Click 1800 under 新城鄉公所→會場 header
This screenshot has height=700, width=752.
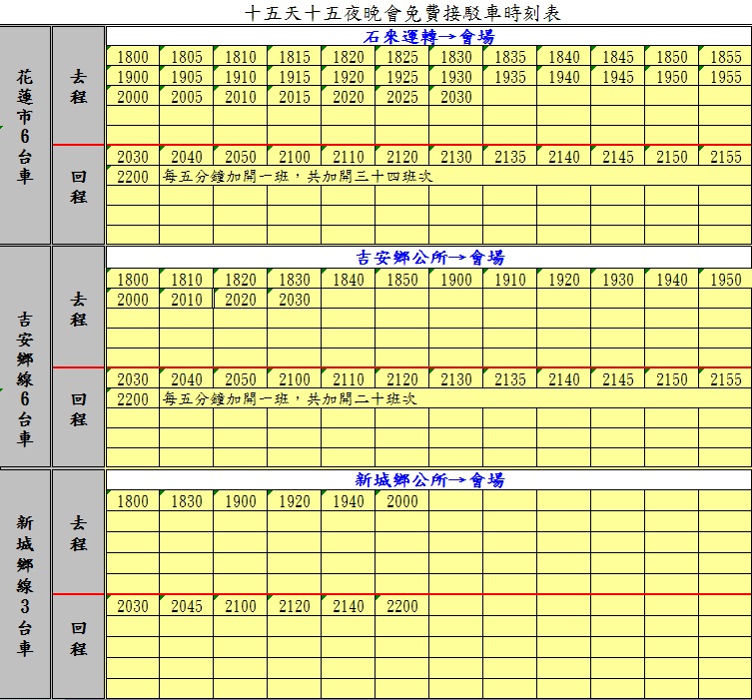(133, 501)
